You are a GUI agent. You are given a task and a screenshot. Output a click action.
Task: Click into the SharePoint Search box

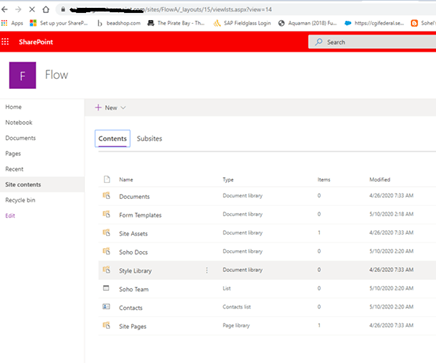pos(372,42)
